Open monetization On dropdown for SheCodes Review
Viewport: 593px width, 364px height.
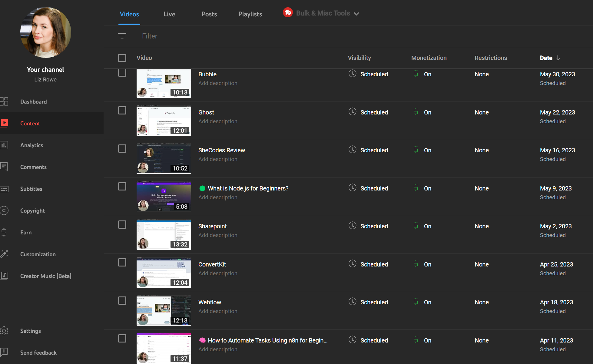coord(427,150)
